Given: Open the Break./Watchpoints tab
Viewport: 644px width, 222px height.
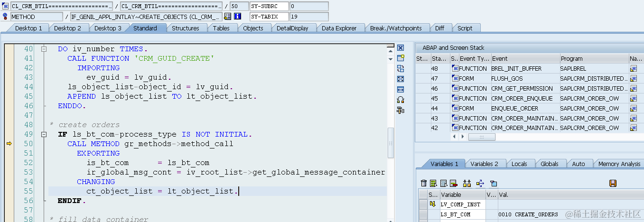Looking at the screenshot, I should 396,28.
